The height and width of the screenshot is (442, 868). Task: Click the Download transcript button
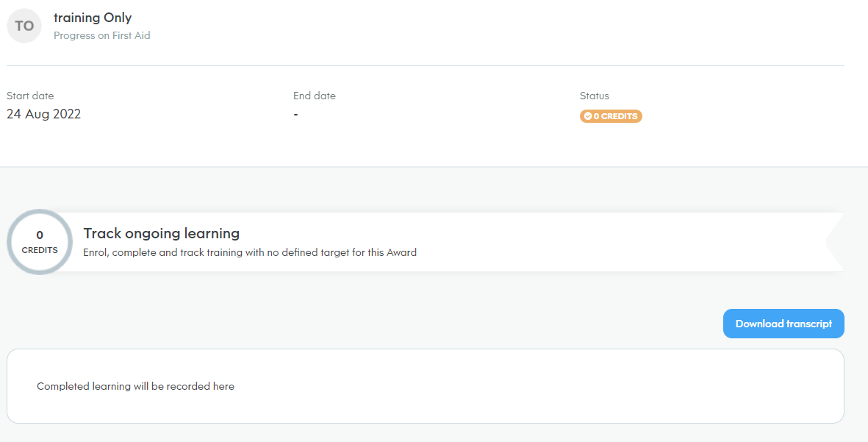[783, 324]
